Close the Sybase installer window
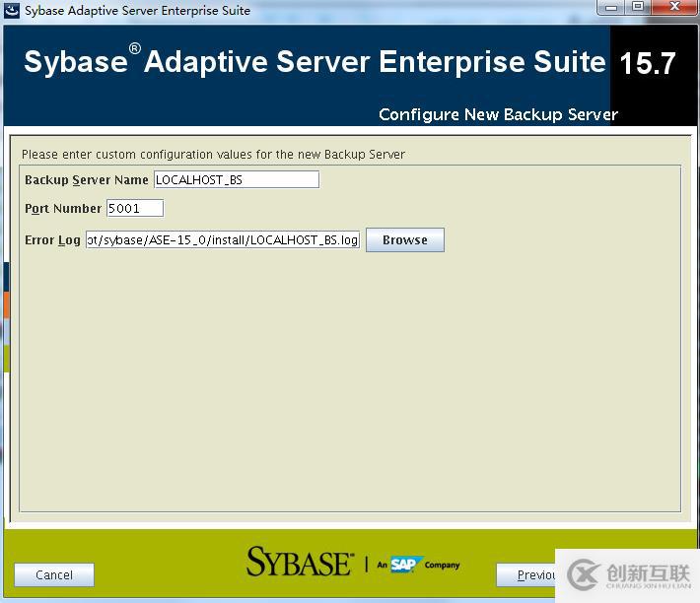The image size is (700, 603). tap(674, 8)
